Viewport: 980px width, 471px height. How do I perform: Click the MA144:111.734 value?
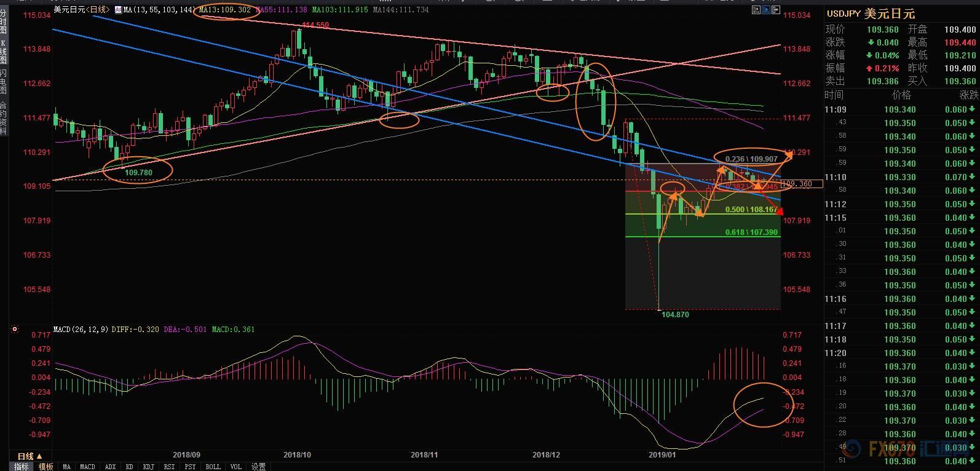click(x=401, y=10)
